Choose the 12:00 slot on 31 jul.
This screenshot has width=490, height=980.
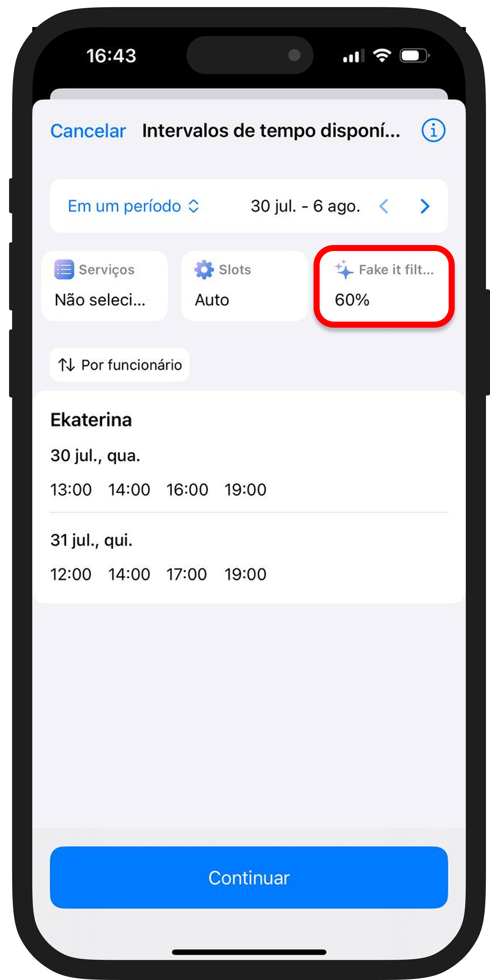point(71,574)
